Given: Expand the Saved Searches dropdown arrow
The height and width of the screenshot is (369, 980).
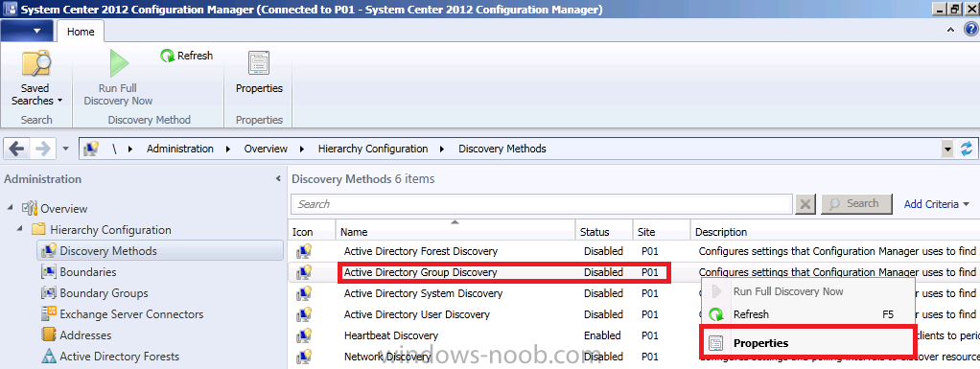Looking at the screenshot, I should coord(60,101).
